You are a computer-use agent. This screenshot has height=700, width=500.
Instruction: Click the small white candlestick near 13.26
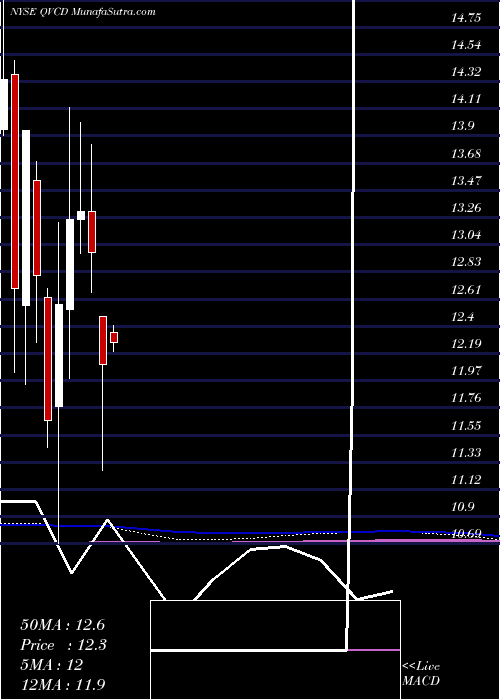click(81, 215)
